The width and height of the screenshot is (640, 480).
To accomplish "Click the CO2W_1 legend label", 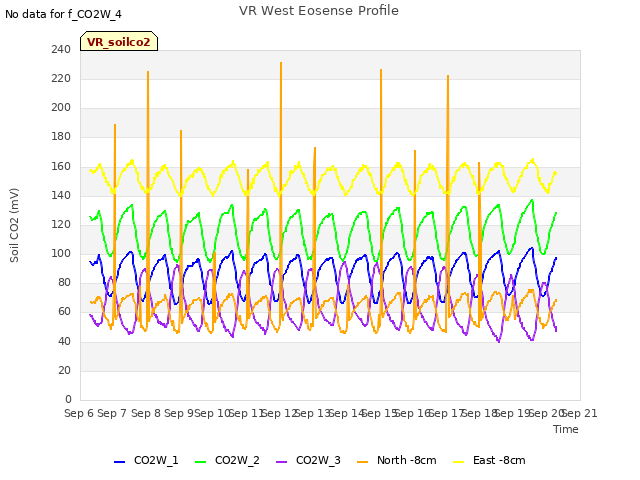I will tap(156, 460).
